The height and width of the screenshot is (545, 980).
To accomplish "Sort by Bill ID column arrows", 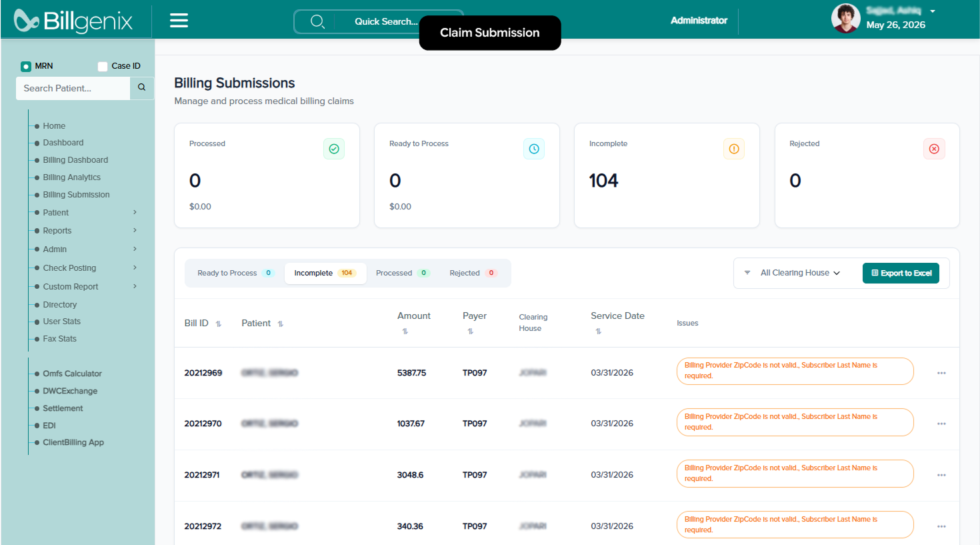I will tap(218, 324).
